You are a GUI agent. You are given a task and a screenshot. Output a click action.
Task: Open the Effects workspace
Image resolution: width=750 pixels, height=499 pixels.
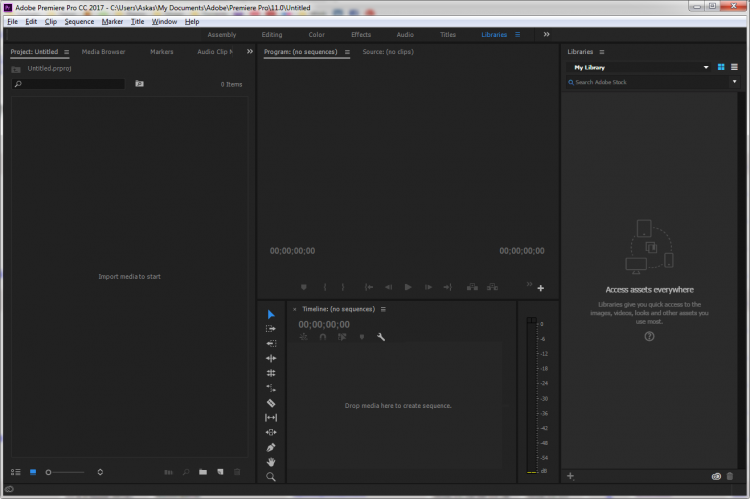click(x=361, y=34)
